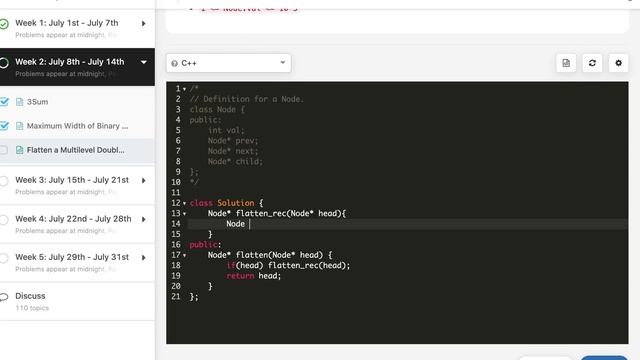Click the Discuss speech bubble icon
The height and width of the screenshot is (360, 640).
click(x=4, y=297)
